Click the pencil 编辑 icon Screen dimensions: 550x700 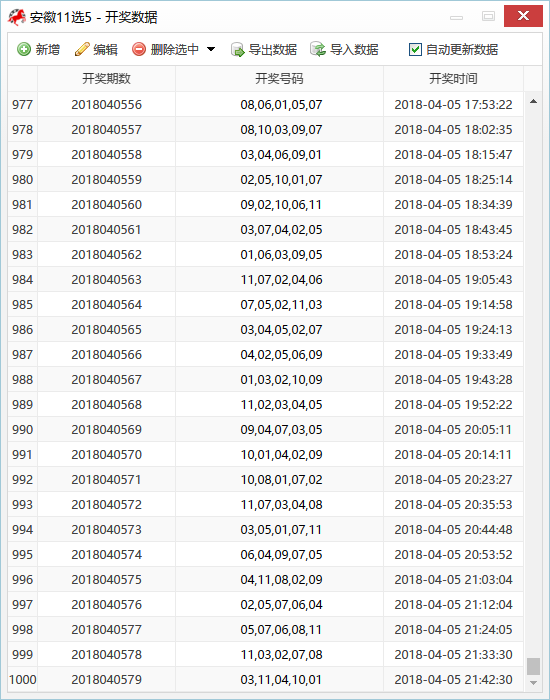(82, 49)
